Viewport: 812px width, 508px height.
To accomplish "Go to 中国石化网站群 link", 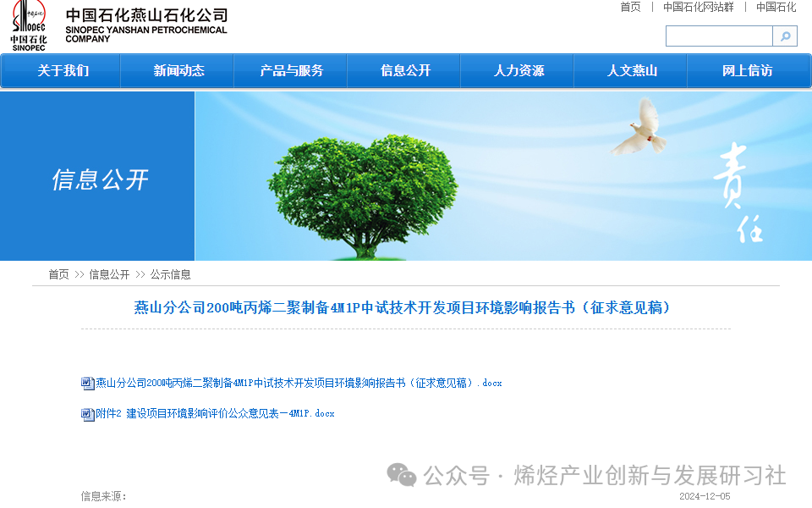I will (698, 7).
